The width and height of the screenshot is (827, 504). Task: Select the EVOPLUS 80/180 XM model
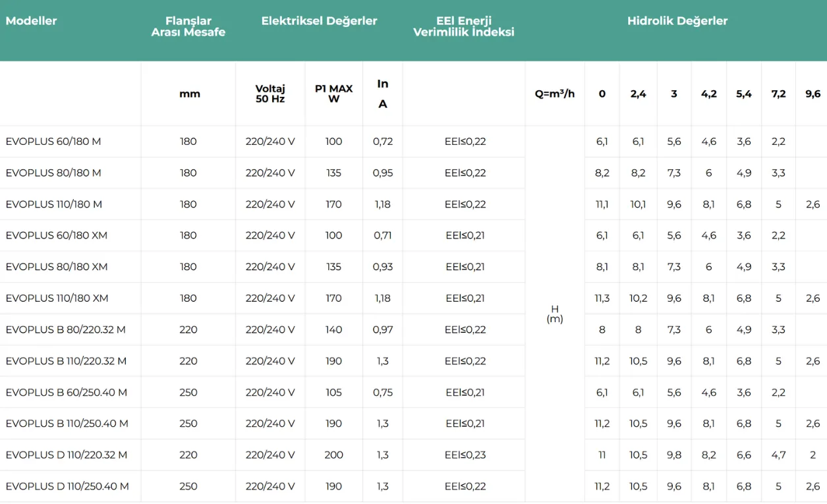point(57,267)
